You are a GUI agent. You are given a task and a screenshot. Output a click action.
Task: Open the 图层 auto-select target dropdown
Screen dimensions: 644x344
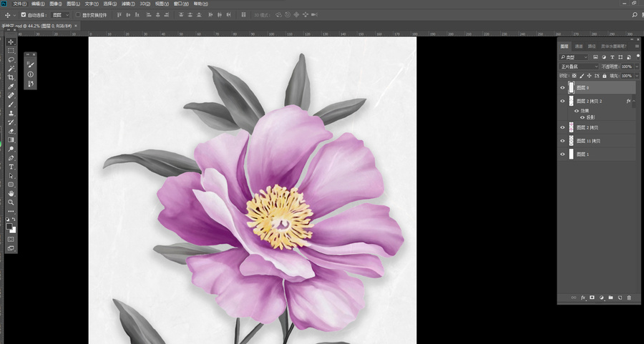(x=60, y=15)
